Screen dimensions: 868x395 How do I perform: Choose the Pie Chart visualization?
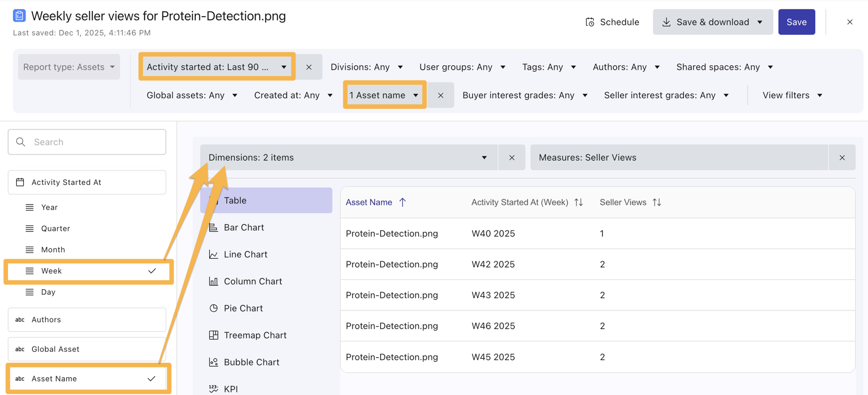click(x=243, y=308)
